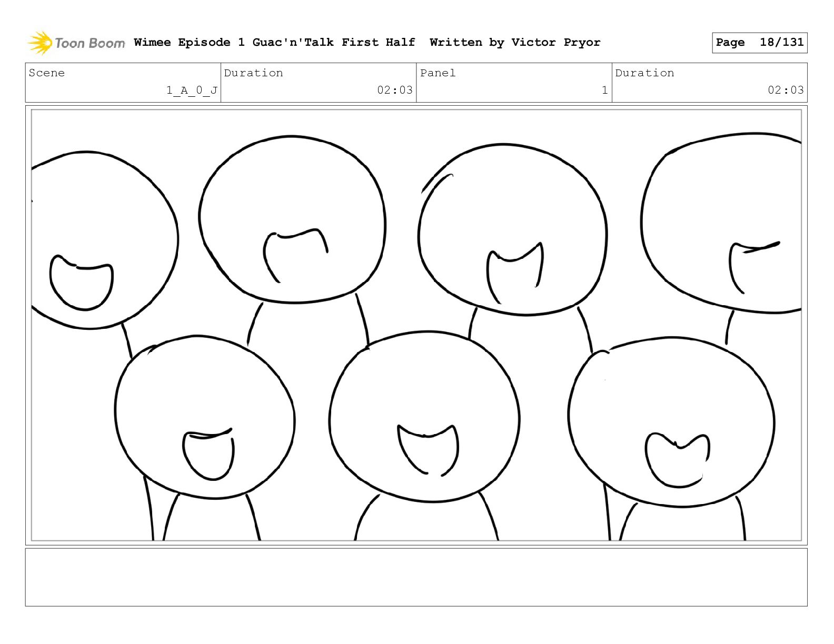The image size is (834, 644).
Task: Click the 'Page 18/131' box
Action: pyautogui.click(x=759, y=43)
